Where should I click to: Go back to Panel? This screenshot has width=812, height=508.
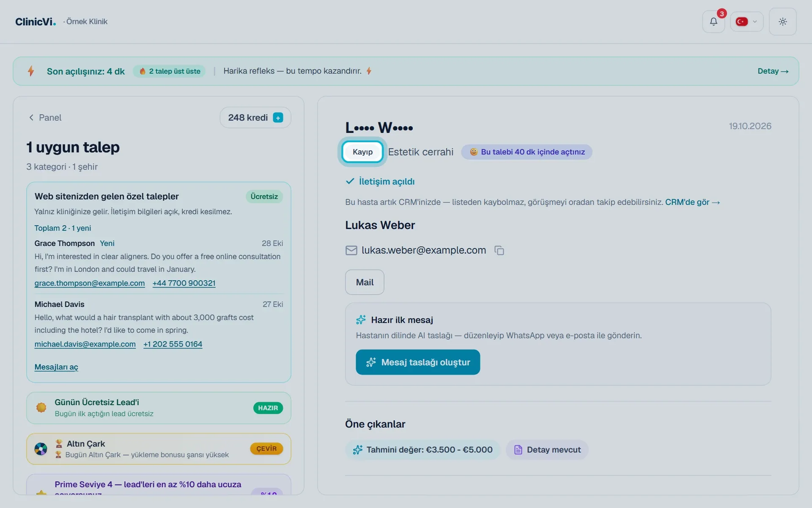pyautogui.click(x=45, y=118)
